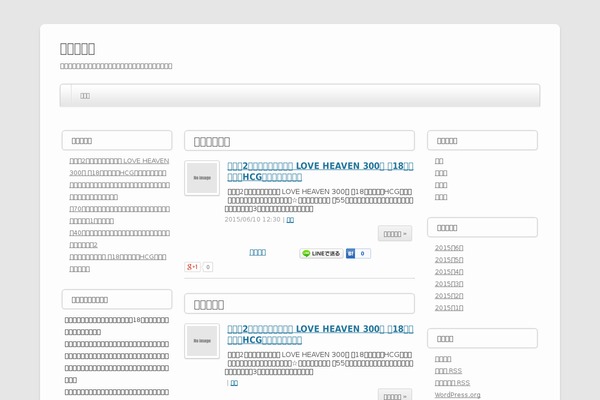600x400 pixels.
Task: Click the category link next to 2015/06/10 12:30
Action: point(290,220)
